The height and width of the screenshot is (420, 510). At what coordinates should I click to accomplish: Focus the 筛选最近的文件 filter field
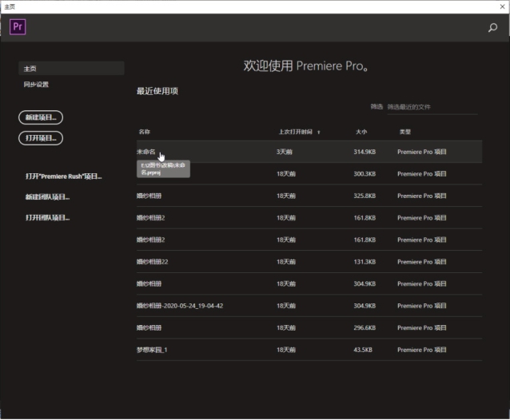pyautogui.click(x=432, y=107)
